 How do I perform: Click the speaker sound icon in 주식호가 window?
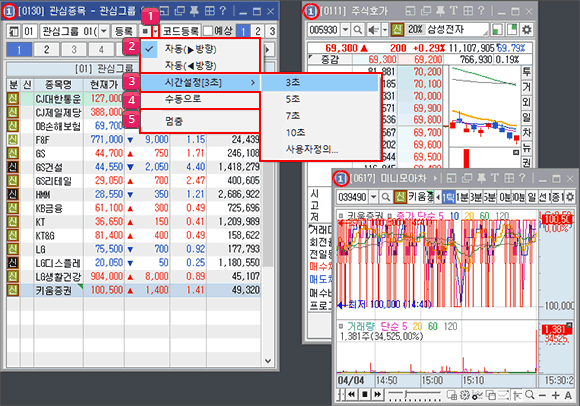373,30
